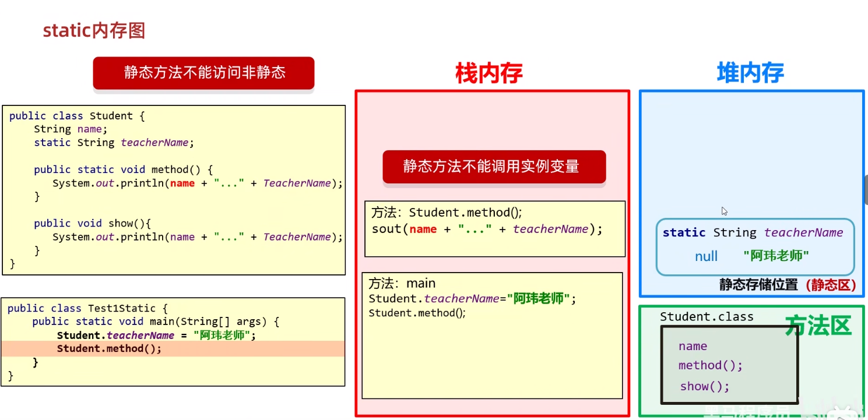Viewport: 868px width, 420px height.
Task: Click the stack frame labeled "方法: main"
Action: pyautogui.click(x=493, y=335)
